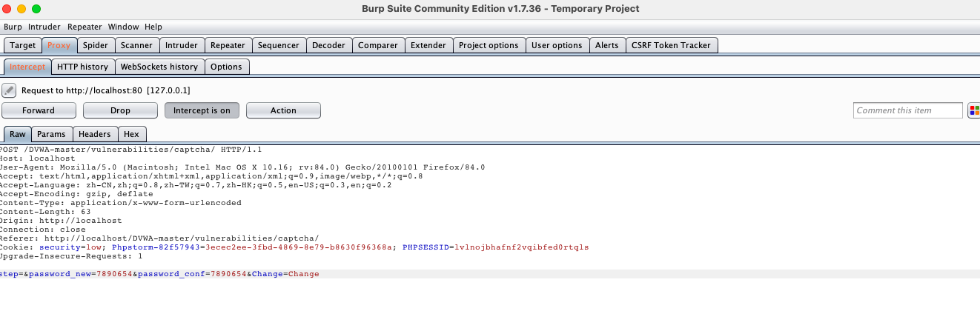The width and height of the screenshot is (980, 331).
Task: Click the Accept-Language header line
Action: tap(196, 185)
